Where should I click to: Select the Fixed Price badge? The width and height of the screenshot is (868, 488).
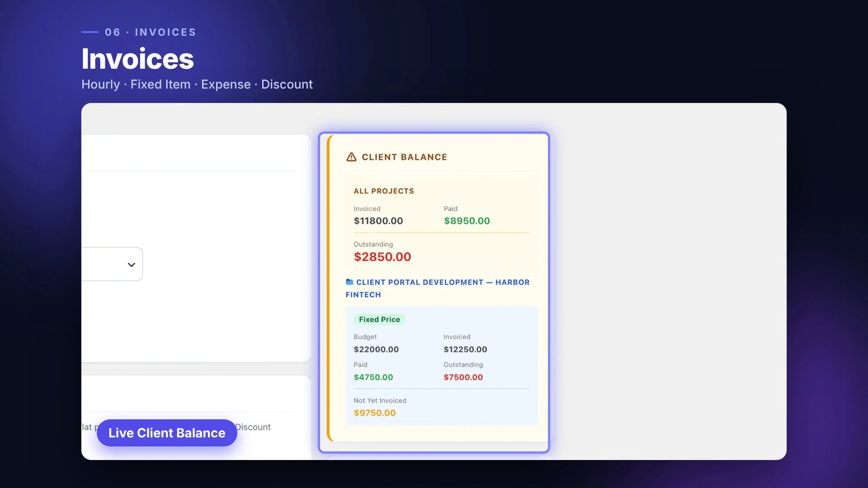click(379, 319)
